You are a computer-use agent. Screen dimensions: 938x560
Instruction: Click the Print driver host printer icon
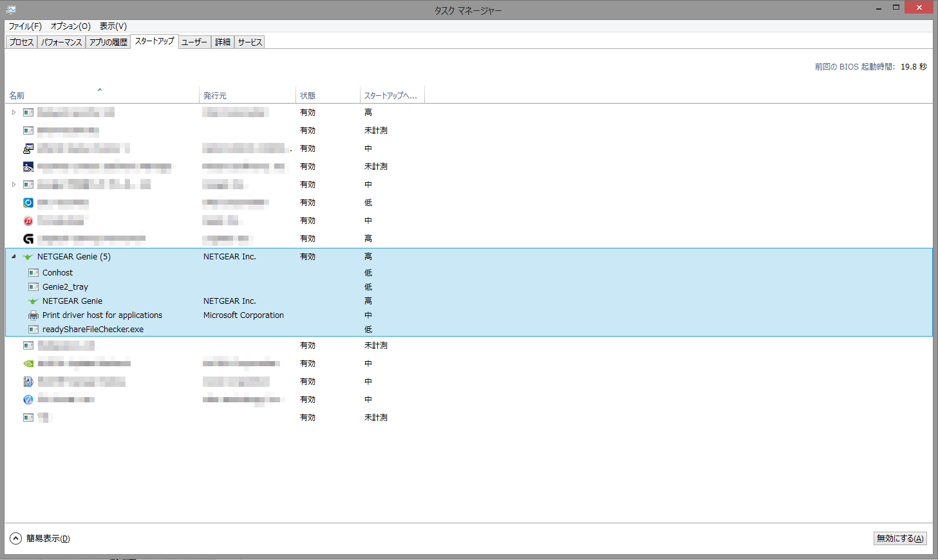[33, 315]
